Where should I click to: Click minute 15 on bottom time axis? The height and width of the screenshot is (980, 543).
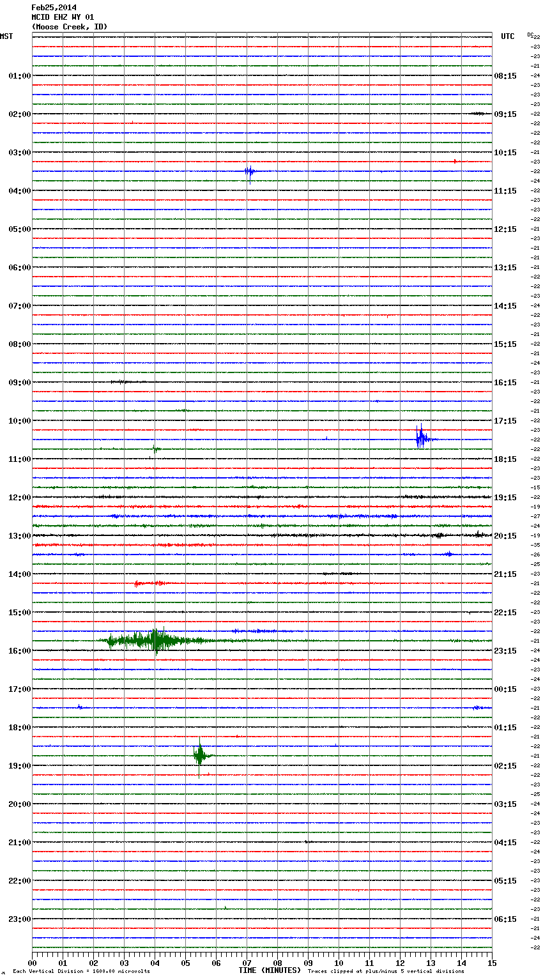point(492,963)
